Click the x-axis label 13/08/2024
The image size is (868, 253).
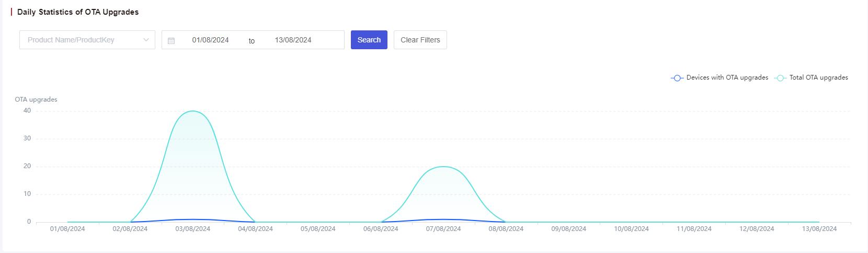(819, 229)
